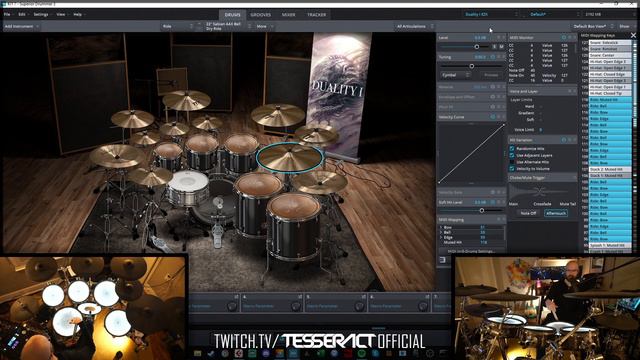Screen dimensions: 640x360
Task: Click the Show button
Action: (624, 26)
